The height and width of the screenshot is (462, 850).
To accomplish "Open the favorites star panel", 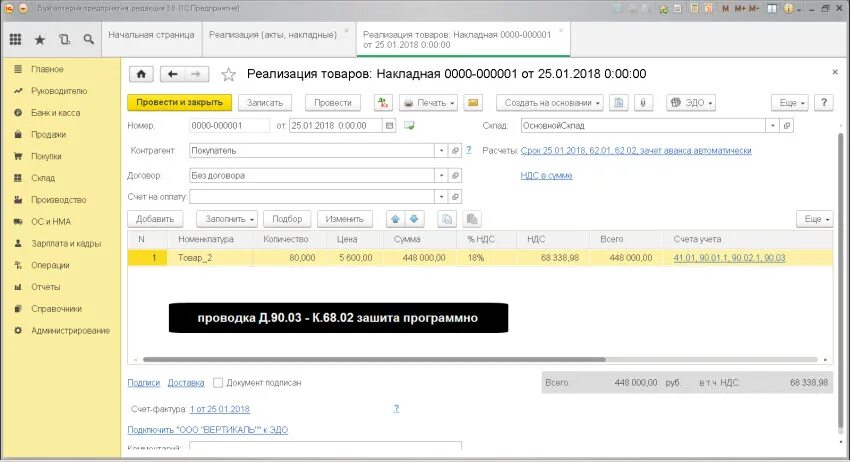I will [40, 40].
